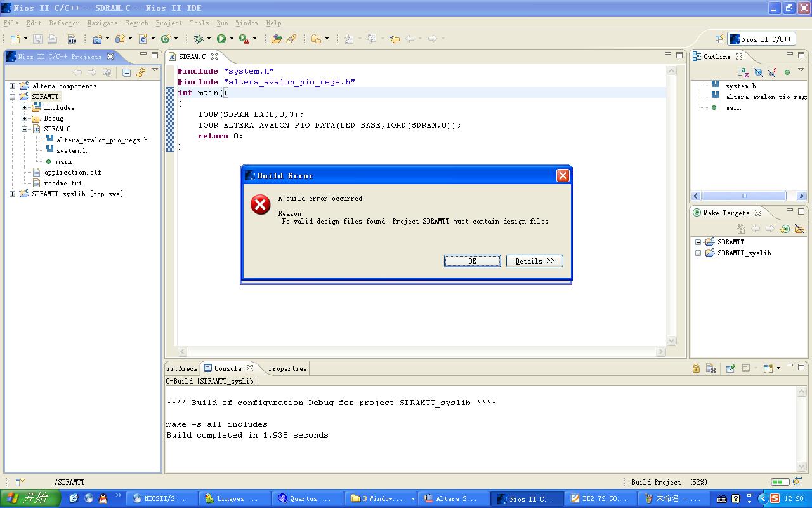Open the Window menu

coord(247,23)
